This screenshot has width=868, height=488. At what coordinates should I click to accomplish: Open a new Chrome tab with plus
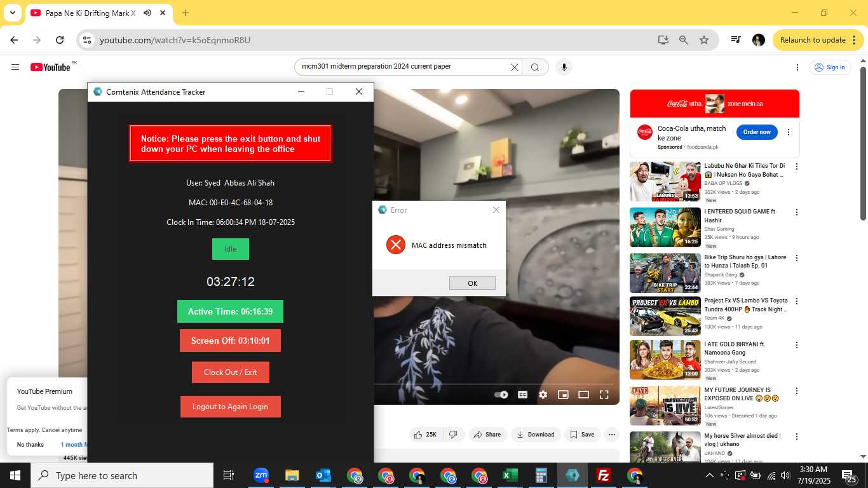(186, 13)
